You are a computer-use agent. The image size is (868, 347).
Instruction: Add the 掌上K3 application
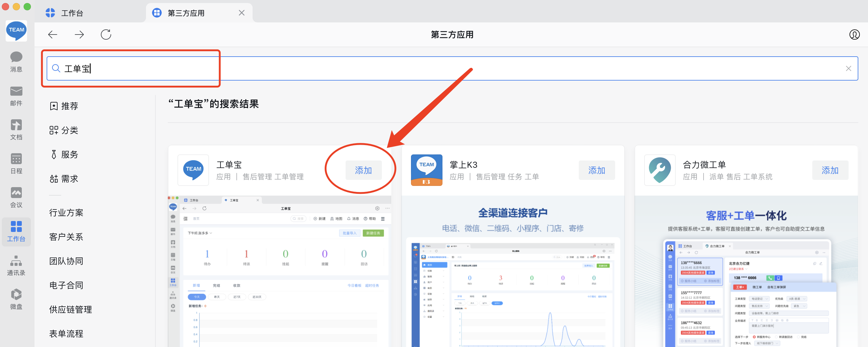pos(596,170)
